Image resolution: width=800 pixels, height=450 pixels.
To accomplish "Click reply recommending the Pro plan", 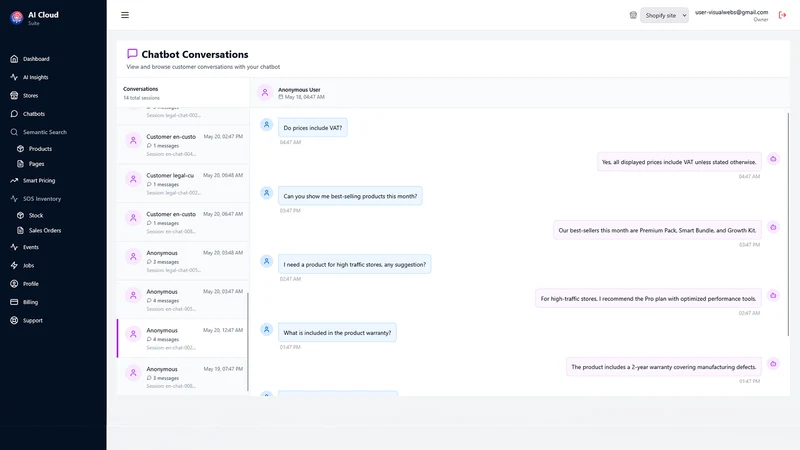I will [x=648, y=298].
